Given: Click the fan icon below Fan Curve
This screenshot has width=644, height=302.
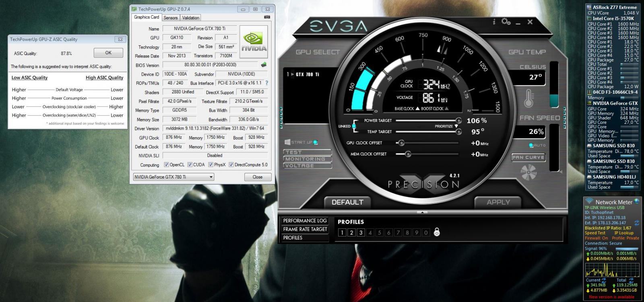Looking at the screenshot, I should click(x=529, y=172).
